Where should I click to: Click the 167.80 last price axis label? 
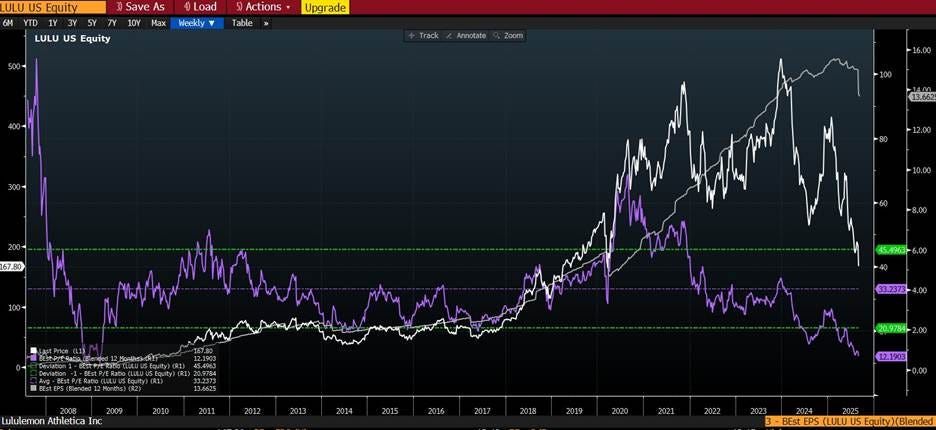pyautogui.click(x=12, y=267)
